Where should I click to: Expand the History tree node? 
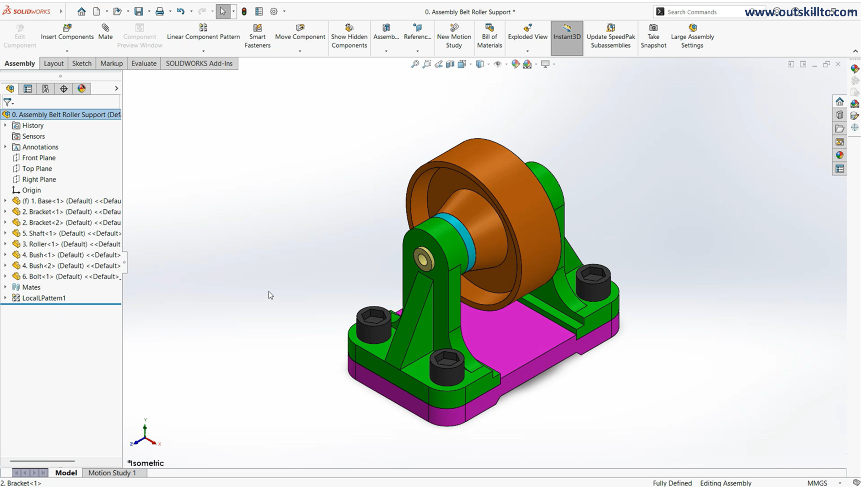coord(5,126)
